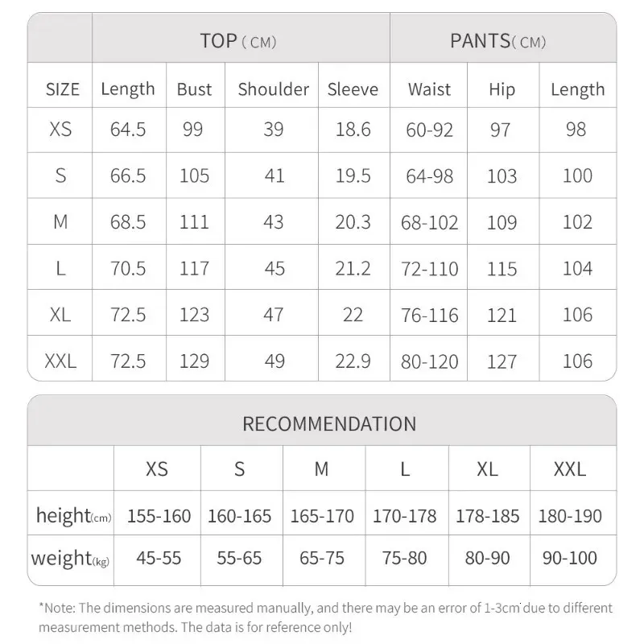Viewport: 644px width, 644px height.
Task: Click the measurement note text at bottom
Action: tap(322, 617)
